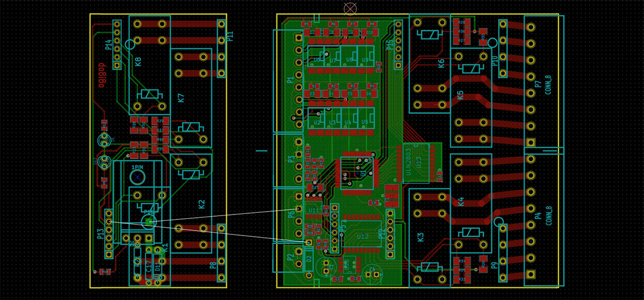This screenshot has height=300, width=644.
Task: Click the P8 connector label
Action: coord(213,265)
